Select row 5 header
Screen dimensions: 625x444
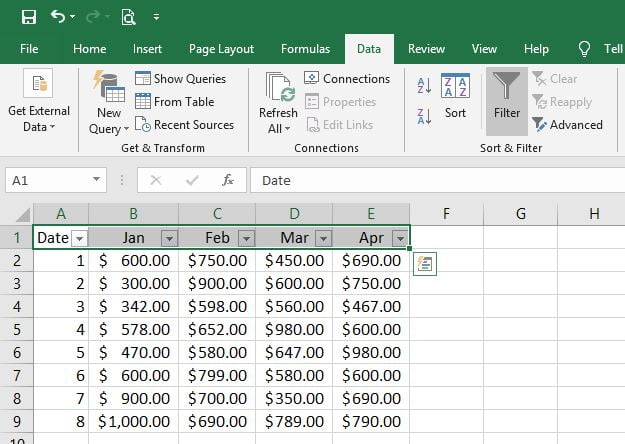click(17, 330)
